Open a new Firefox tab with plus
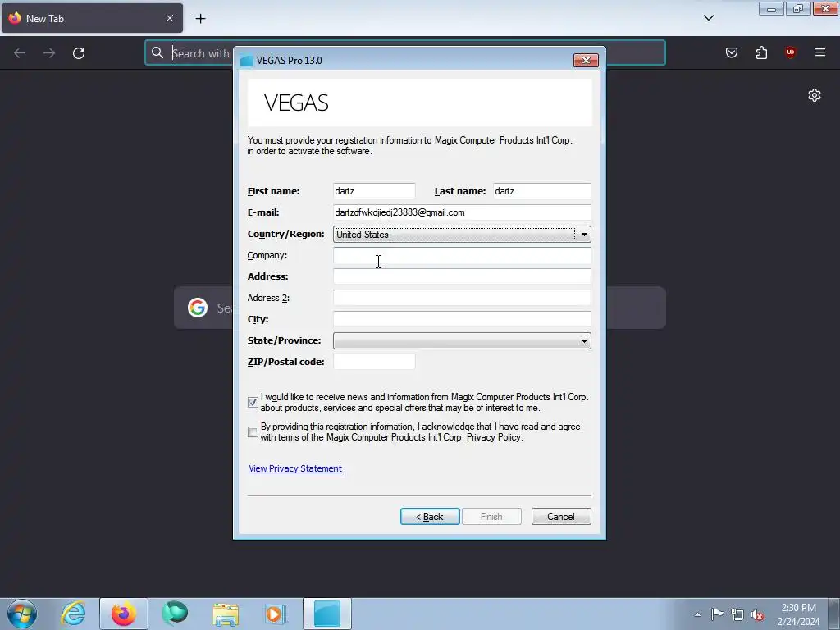The height and width of the screenshot is (630, 840). (200, 19)
